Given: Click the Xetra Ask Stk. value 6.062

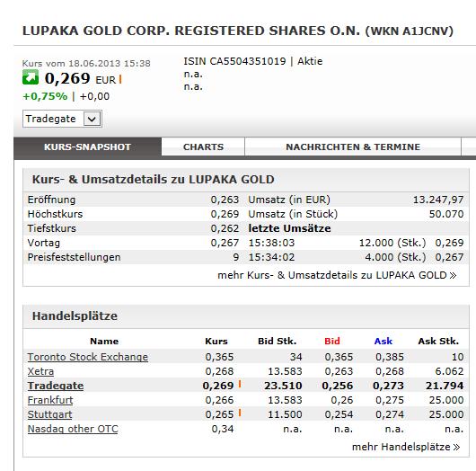Looking at the screenshot, I should tap(449, 371).
